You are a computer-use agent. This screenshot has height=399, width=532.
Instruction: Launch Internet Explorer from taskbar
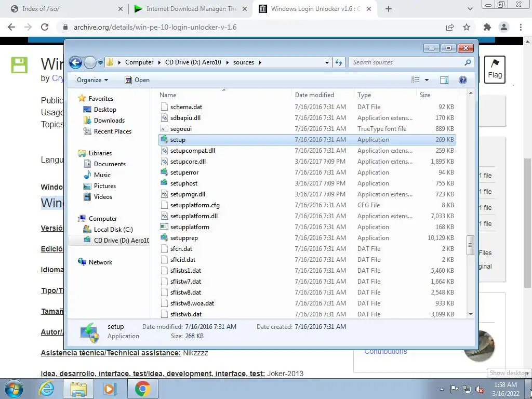46,389
